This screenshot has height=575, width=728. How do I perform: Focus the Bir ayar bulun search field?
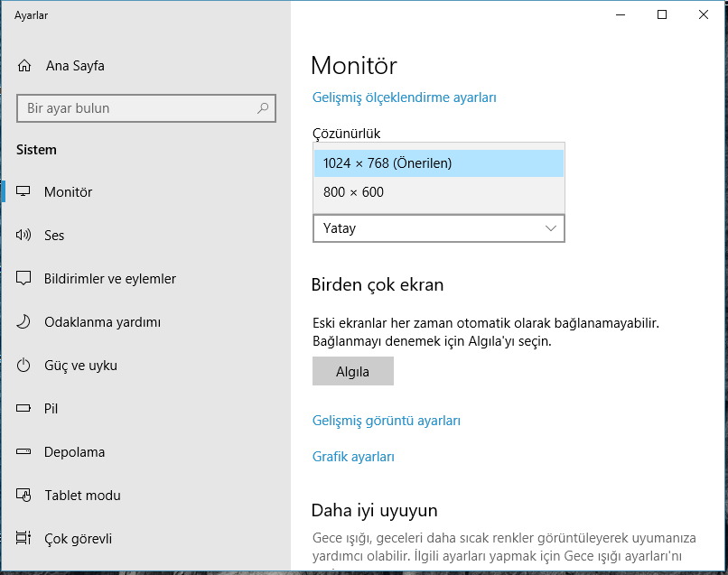[x=135, y=108]
